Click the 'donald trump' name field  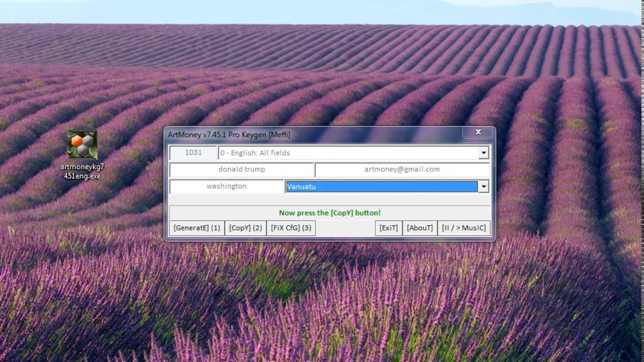242,169
